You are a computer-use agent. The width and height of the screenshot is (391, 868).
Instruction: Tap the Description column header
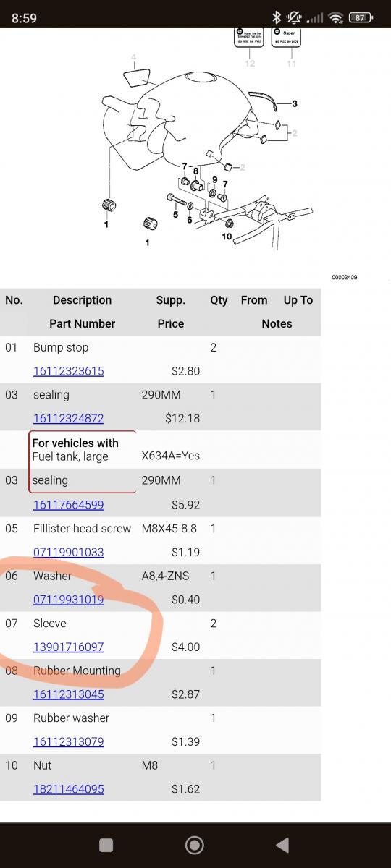pyautogui.click(x=82, y=300)
